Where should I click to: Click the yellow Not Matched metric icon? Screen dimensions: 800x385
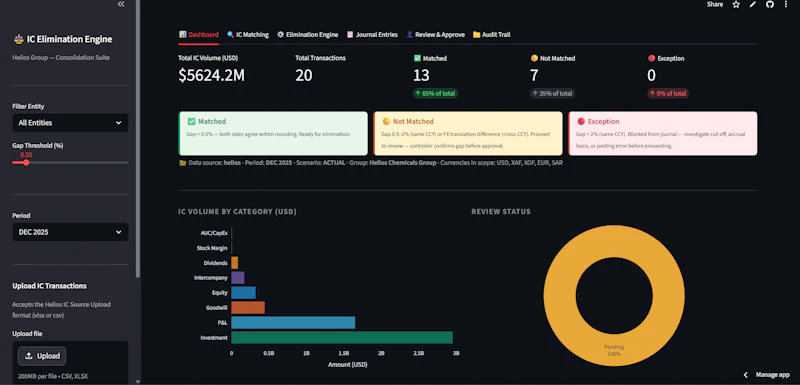534,58
